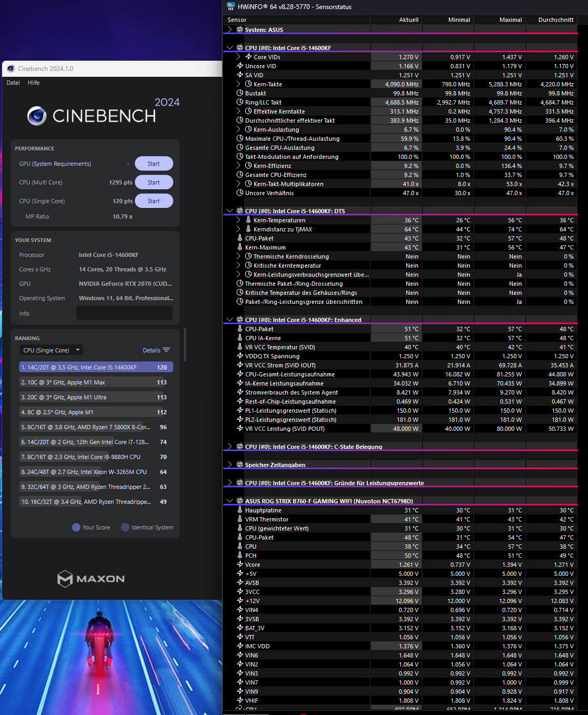Viewport: 588px width, 715px height.
Task: Click the Aktuell column header
Action: (396, 20)
